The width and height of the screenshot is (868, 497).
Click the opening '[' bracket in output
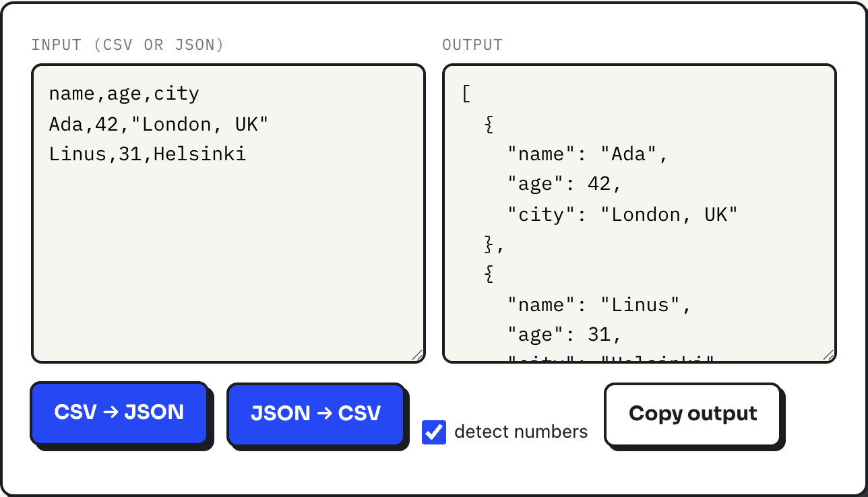[466, 94]
